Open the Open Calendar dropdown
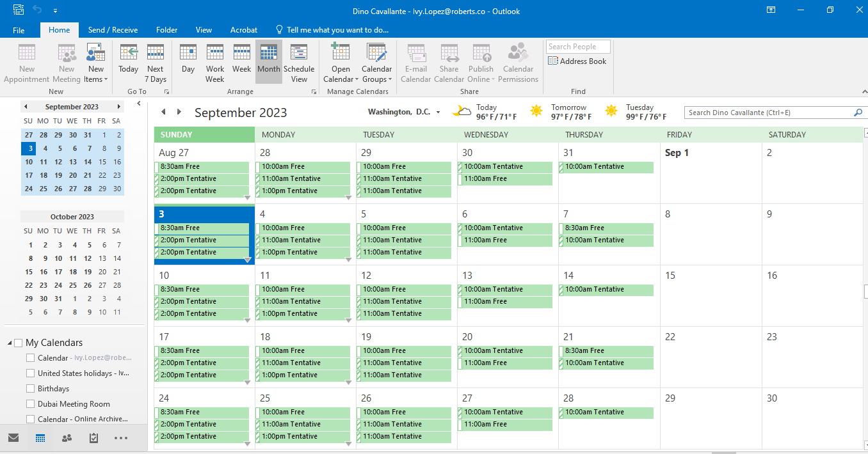868x454 pixels. coord(341,63)
